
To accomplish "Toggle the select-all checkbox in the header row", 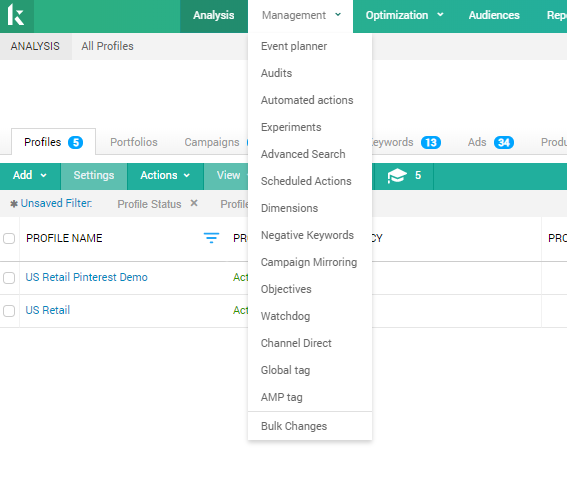I will coord(9,238).
